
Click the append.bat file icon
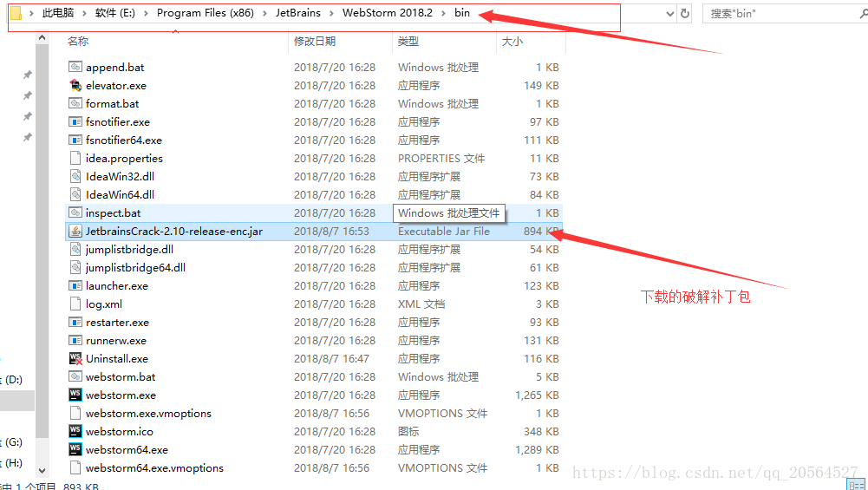pos(75,67)
